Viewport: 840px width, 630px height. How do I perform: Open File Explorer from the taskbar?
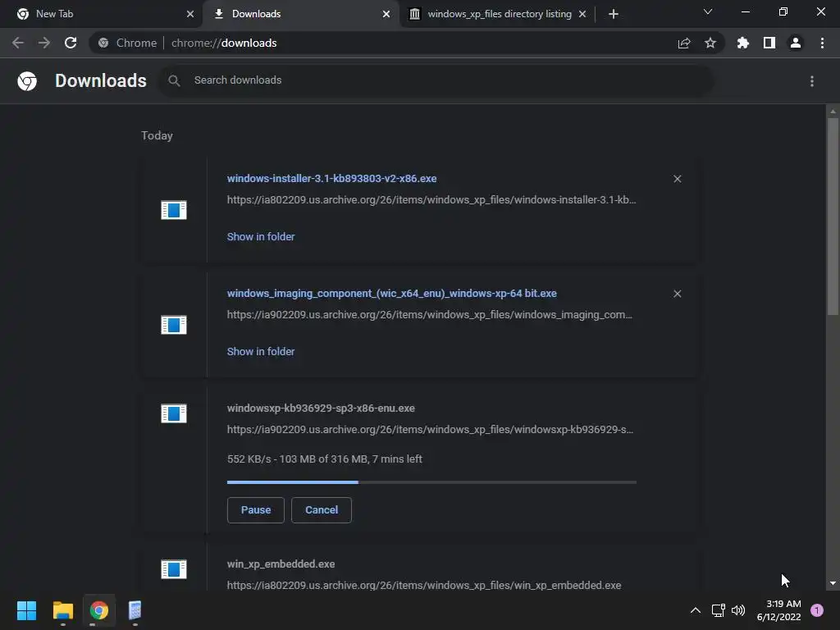[62, 610]
